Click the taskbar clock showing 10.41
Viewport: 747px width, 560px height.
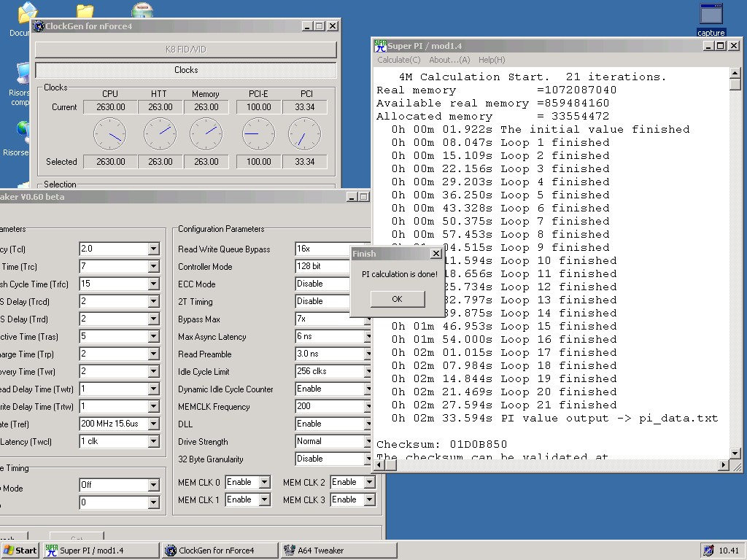(729, 551)
